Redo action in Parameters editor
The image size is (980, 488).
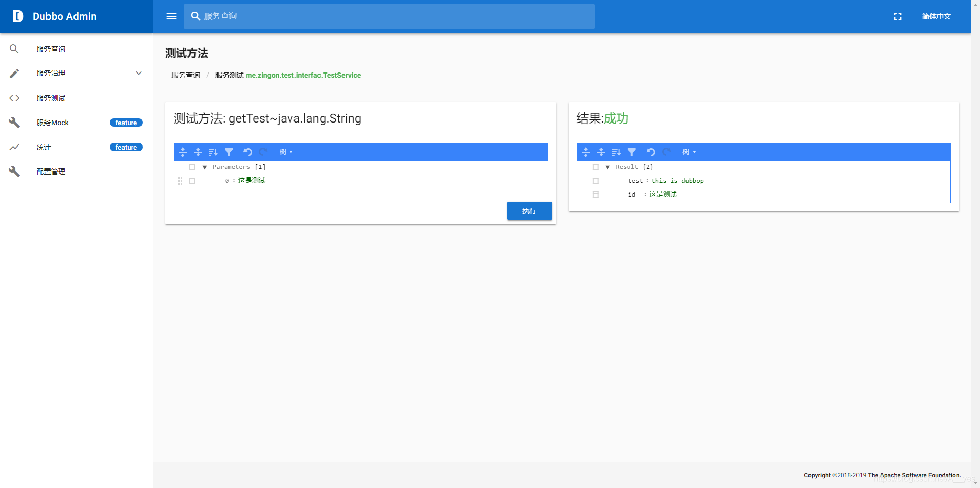(x=263, y=152)
